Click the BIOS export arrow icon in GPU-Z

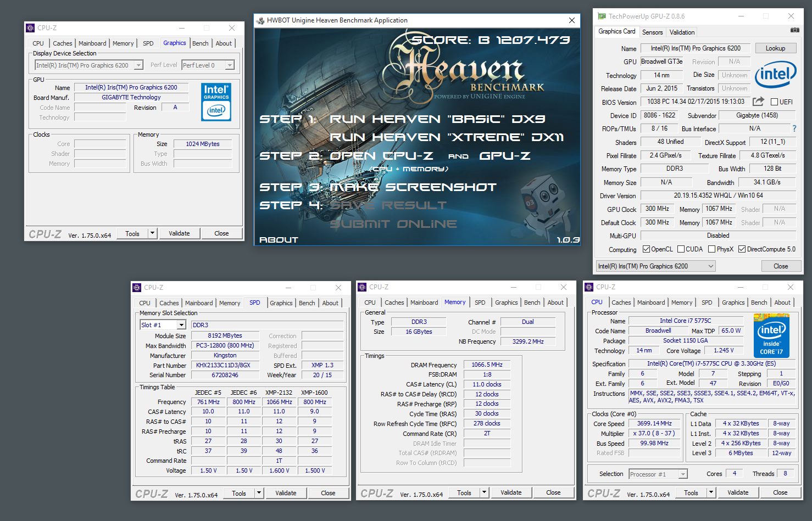[x=758, y=102]
